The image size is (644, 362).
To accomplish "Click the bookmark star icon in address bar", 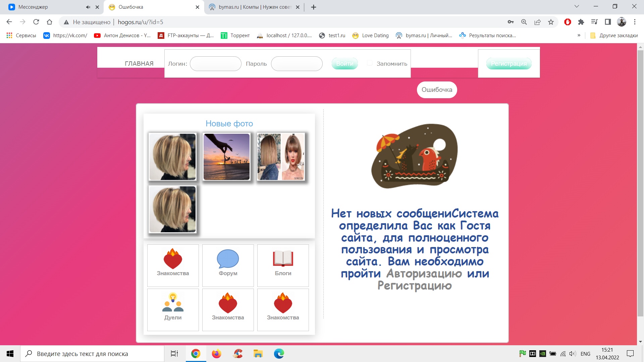I will [x=551, y=22].
